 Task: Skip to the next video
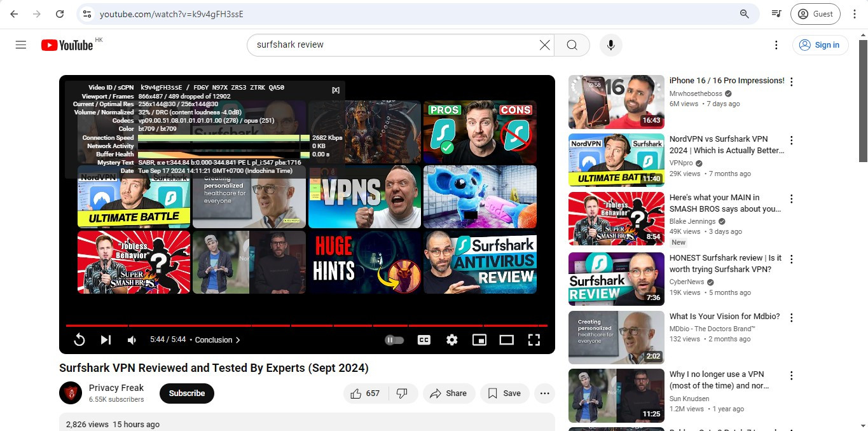point(106,340)
